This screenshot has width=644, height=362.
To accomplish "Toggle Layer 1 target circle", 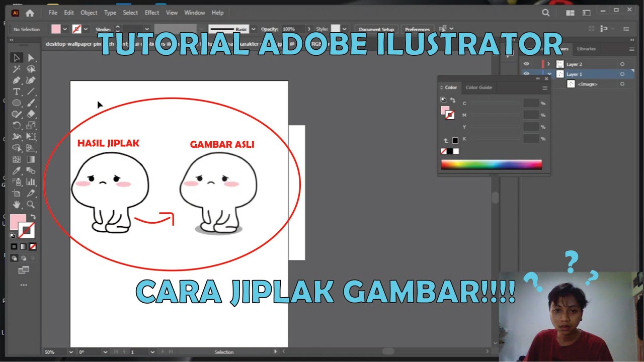I will coord(622,74).
